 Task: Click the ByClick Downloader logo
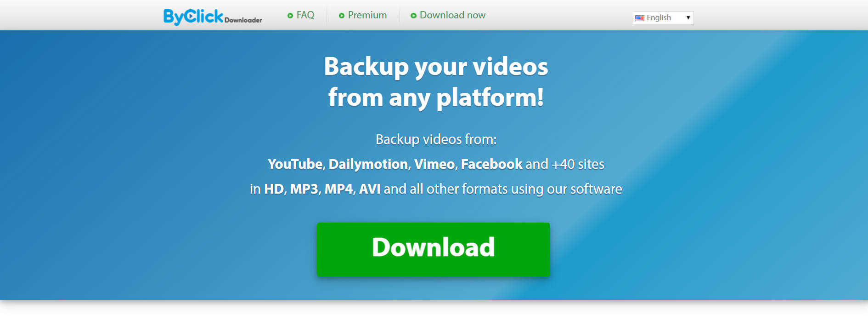213,17
